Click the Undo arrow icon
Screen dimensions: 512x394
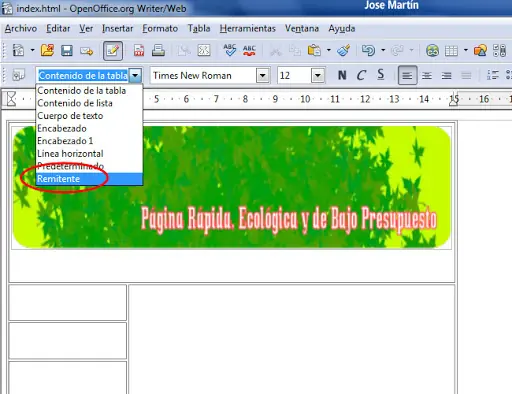point(368,51)
